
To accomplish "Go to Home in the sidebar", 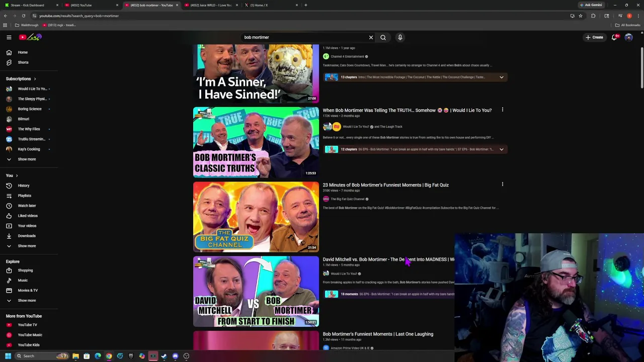I will click(23, 52).
